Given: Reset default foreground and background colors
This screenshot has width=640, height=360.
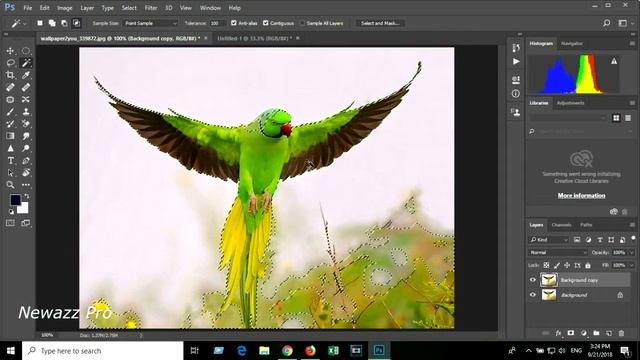Looking at the screenshot, I should pyautogui.click(x=11, y=211).
